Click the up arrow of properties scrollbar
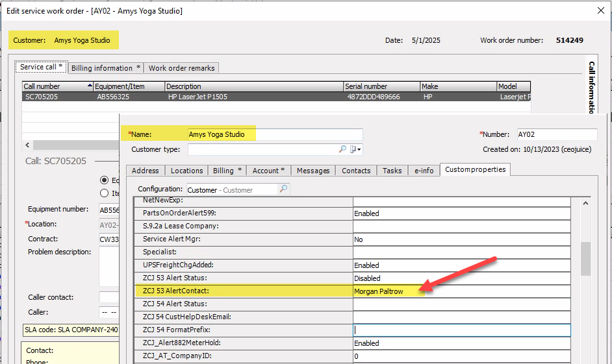Viewport: 612px width, 364px height. [x=585, y=203]
